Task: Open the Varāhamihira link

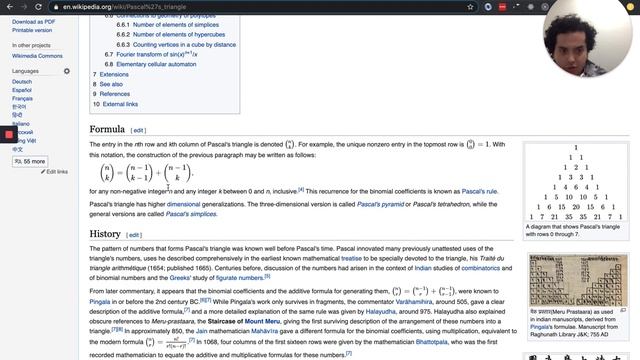Action: click(x=413, y=302)
